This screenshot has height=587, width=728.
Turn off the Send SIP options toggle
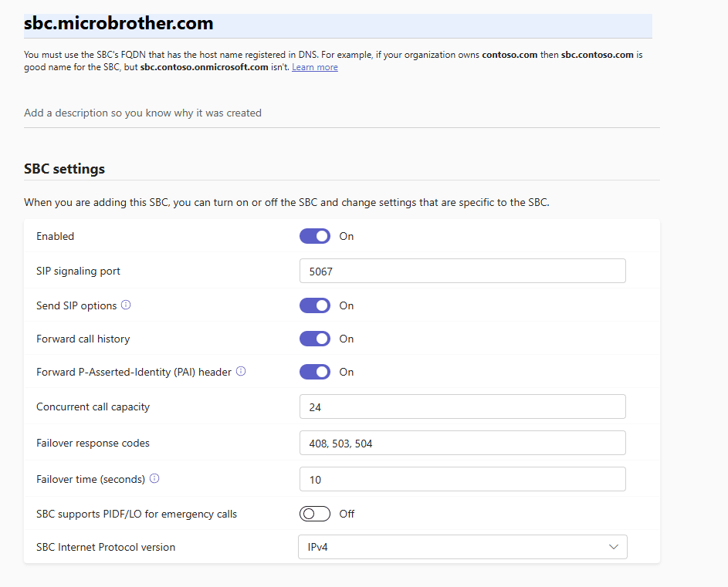pos(315,305)
